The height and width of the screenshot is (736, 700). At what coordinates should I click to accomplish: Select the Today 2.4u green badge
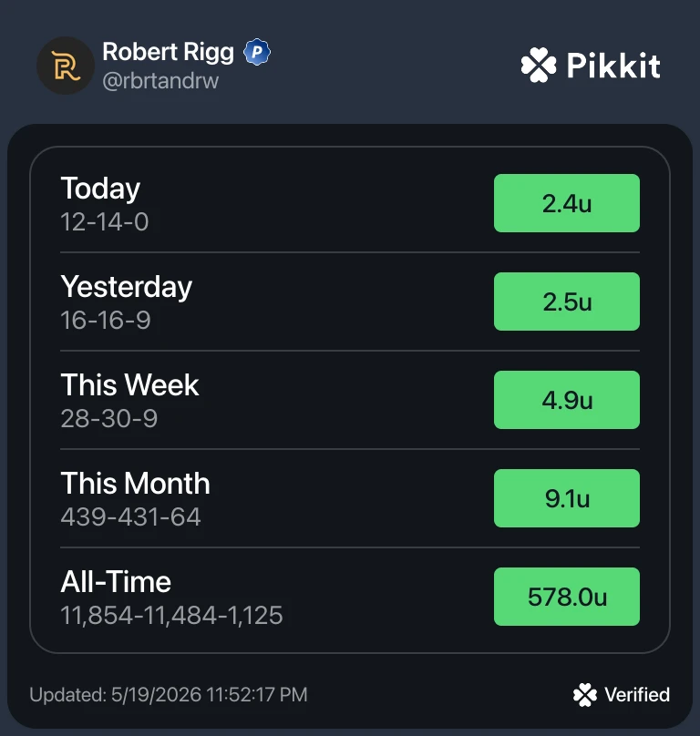(x=567, y=203)
